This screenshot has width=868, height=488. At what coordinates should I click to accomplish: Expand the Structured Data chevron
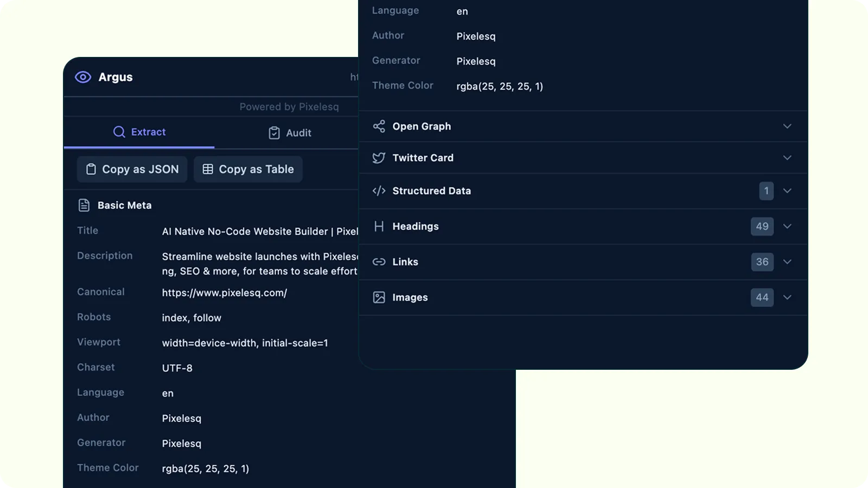787,191
